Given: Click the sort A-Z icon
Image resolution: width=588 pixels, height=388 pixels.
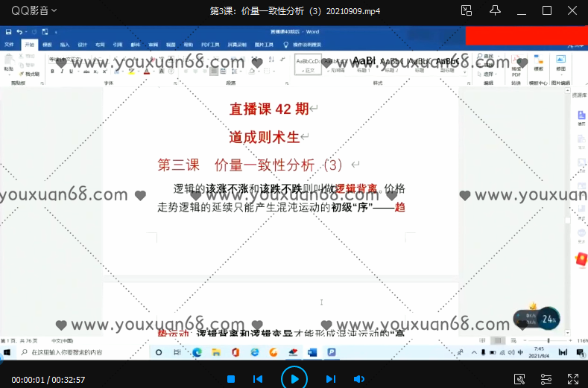Looking at the screenshot, I should click(x=271, y=60).
